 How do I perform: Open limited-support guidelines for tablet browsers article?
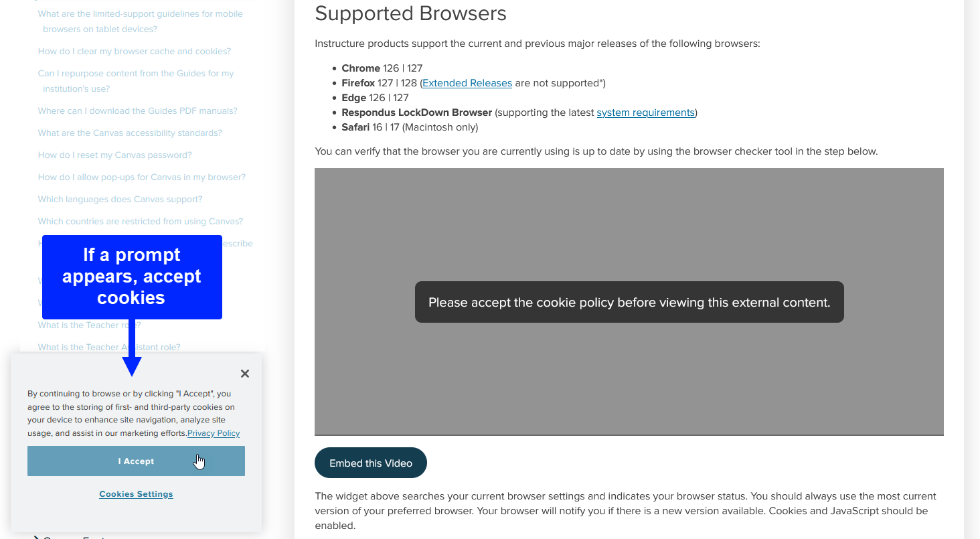(140, 14)
